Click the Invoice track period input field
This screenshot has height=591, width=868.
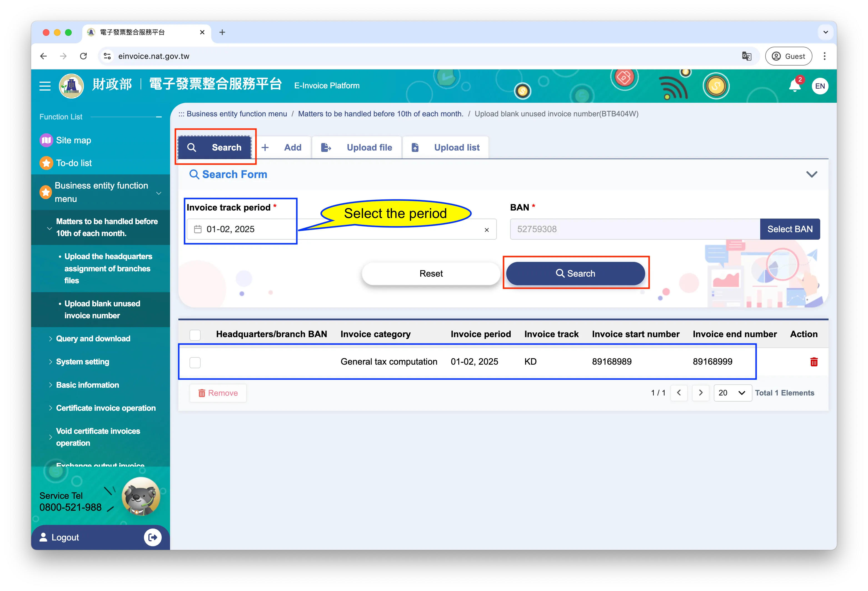[341, 229]
